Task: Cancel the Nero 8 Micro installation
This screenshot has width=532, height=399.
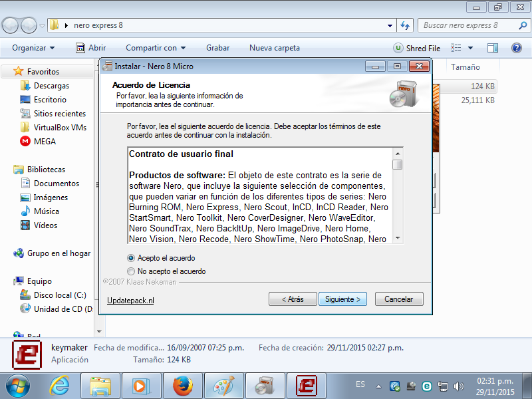Action: click(398, 299)
